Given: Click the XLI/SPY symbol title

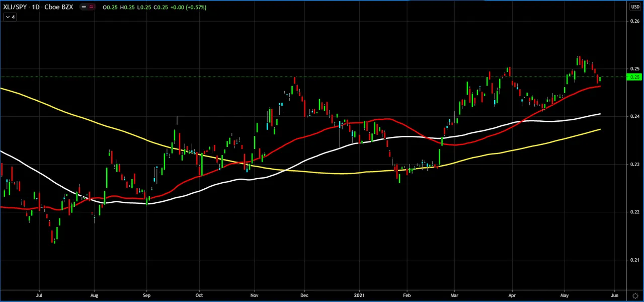Looking at the screenshot, I should (15, 7).
